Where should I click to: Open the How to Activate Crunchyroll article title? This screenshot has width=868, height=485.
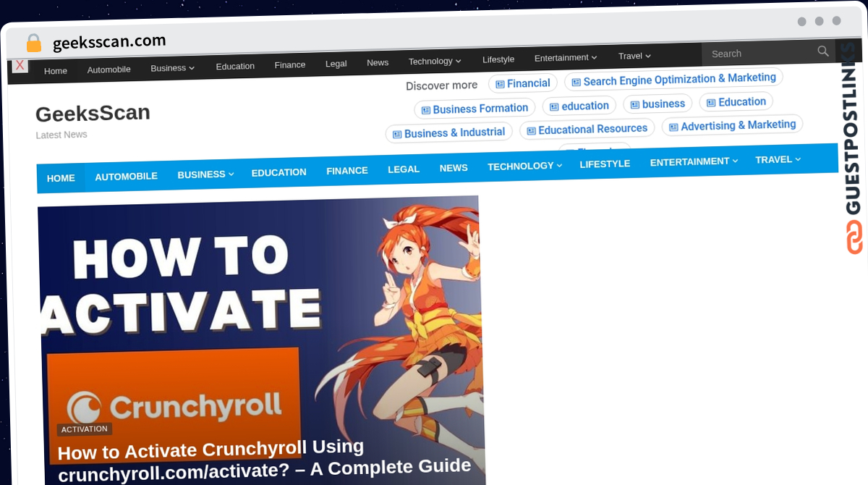[265, 459]
